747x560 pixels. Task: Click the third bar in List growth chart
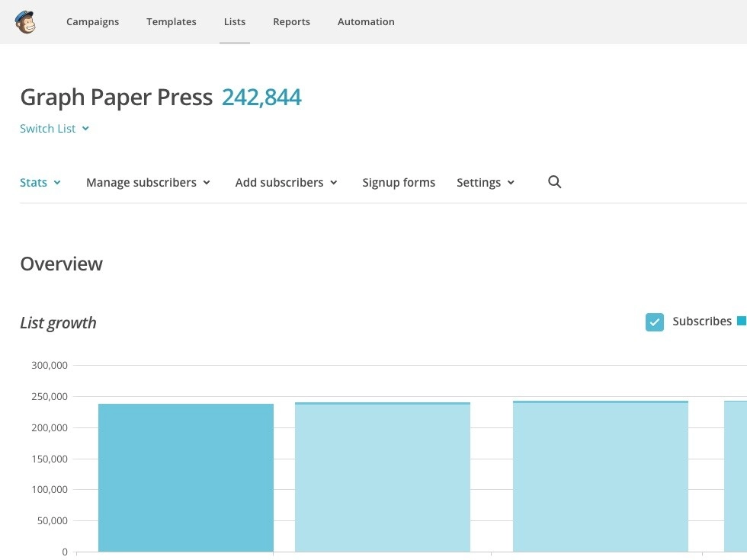(x=601, y=478)
